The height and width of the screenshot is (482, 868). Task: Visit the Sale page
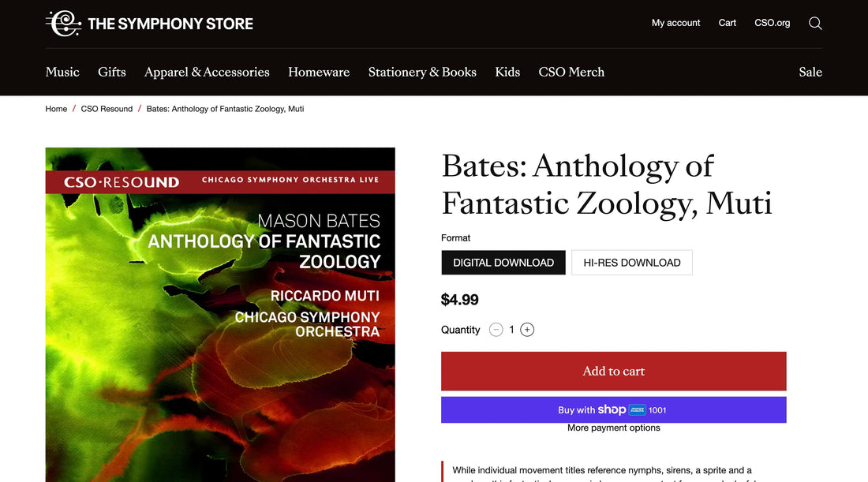[x=810, y=72]
